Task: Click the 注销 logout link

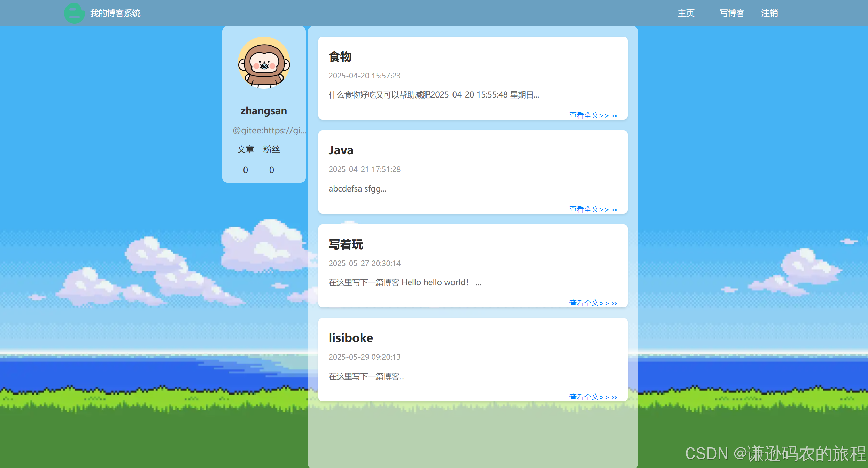Action: coord(769,13)
